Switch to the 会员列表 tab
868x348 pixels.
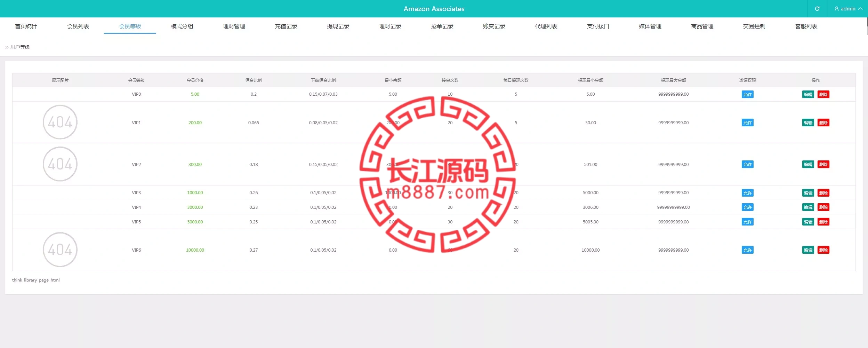pyautogui.click(x=78, y=26)
